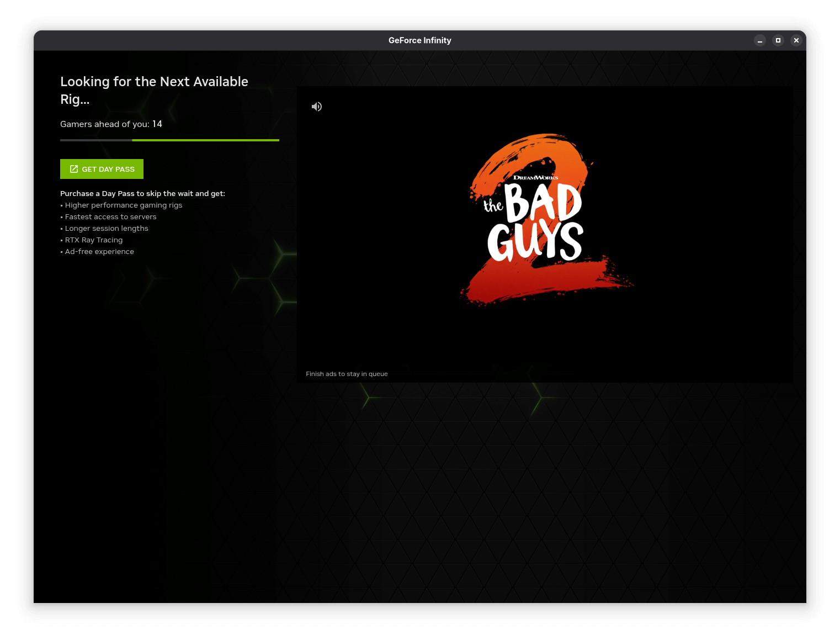840x640 pixels.
Task: Click the GET DAY PASS button
Action: (102, 169)
